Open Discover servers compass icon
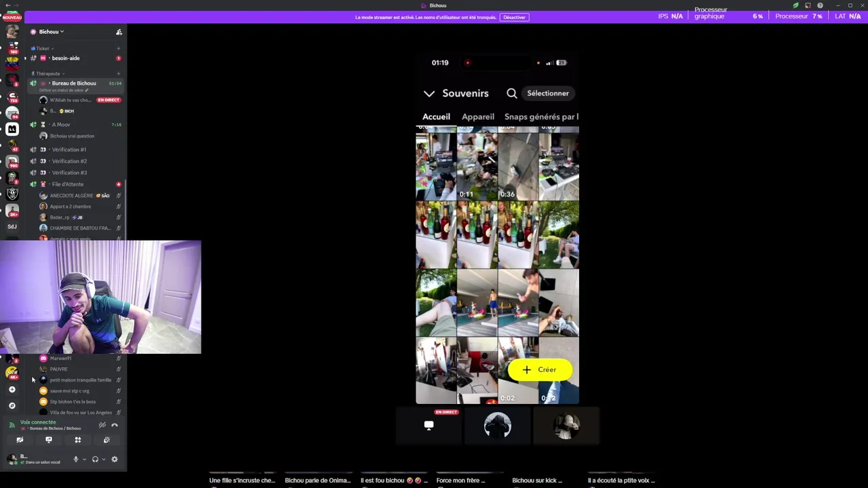Viewport: 868px width, 488px height. (12, 405)
